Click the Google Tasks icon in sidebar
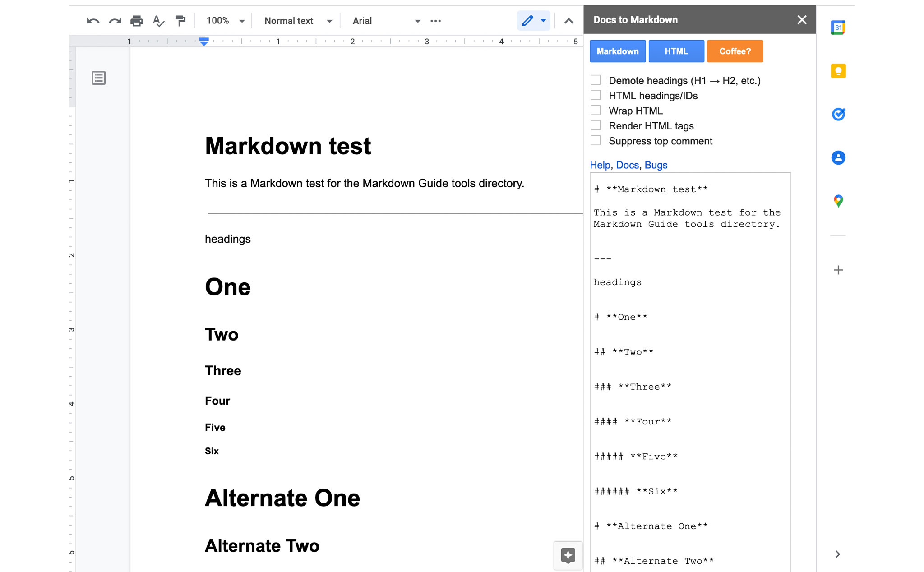924x572 pixels. click(838, 114)
